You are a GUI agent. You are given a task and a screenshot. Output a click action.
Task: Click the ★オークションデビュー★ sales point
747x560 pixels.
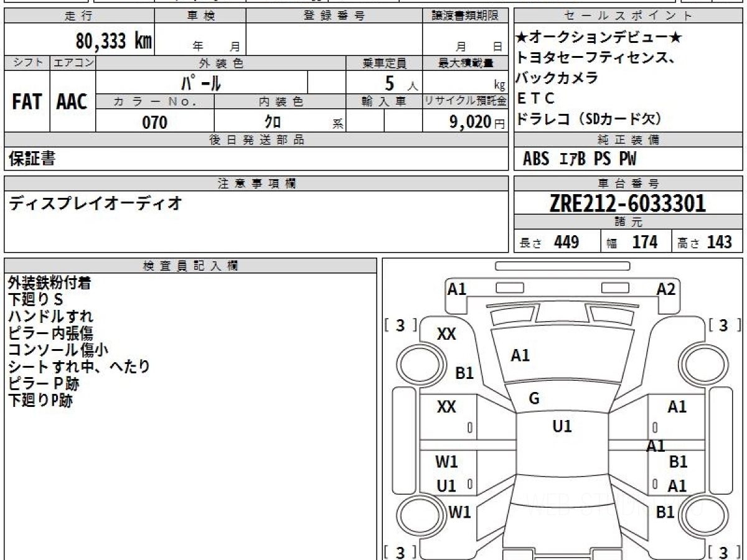[599, 38]
